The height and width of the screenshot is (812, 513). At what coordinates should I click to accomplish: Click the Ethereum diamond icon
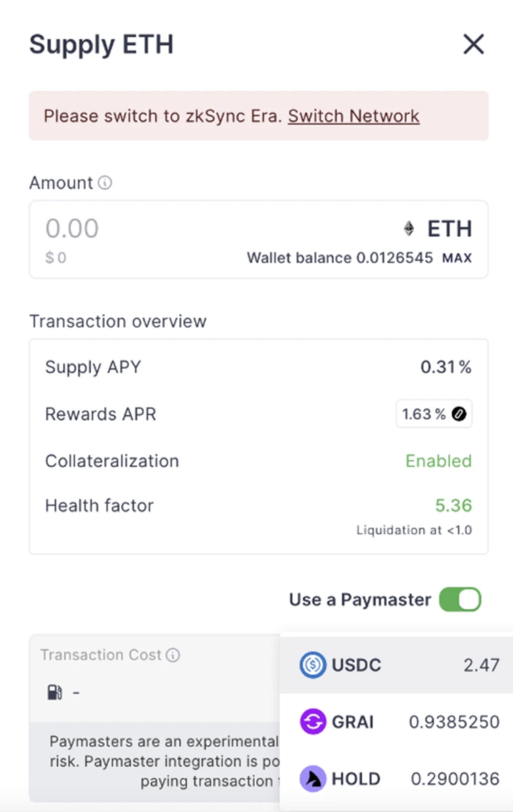409,229
